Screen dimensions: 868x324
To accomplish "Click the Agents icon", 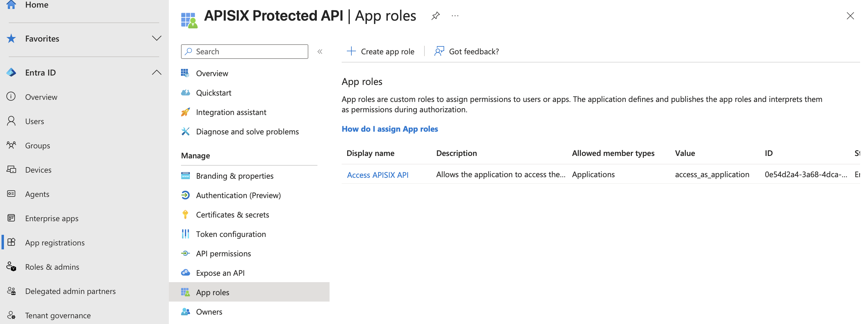I will tap(11, 194).
